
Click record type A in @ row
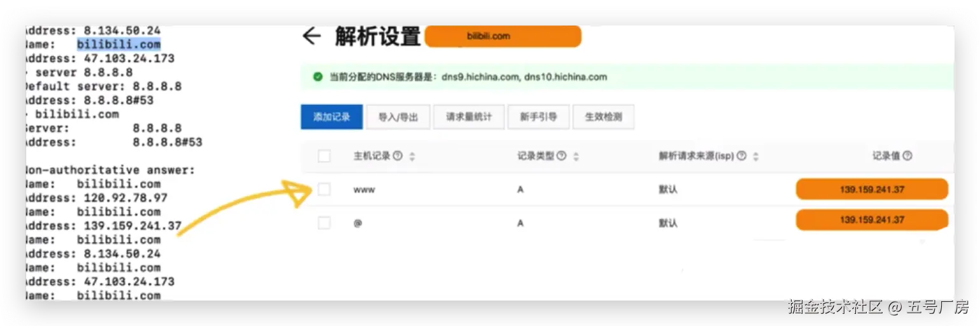tap(521, 223)
